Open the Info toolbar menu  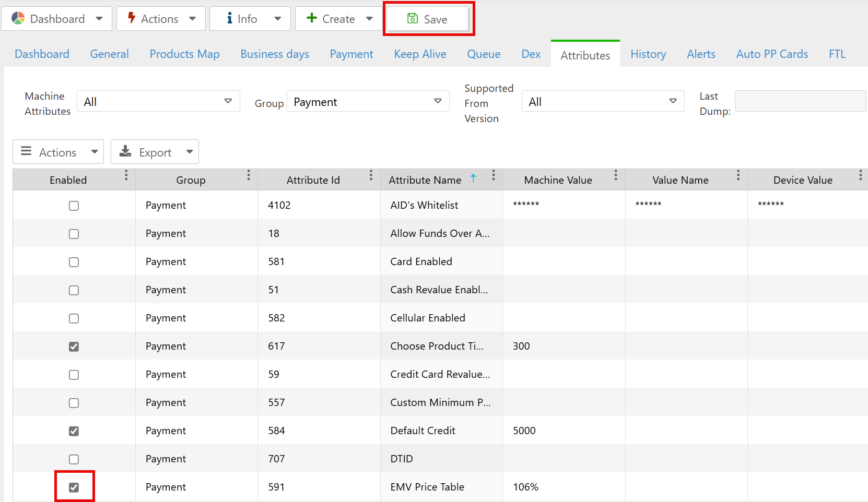point(250,19)
